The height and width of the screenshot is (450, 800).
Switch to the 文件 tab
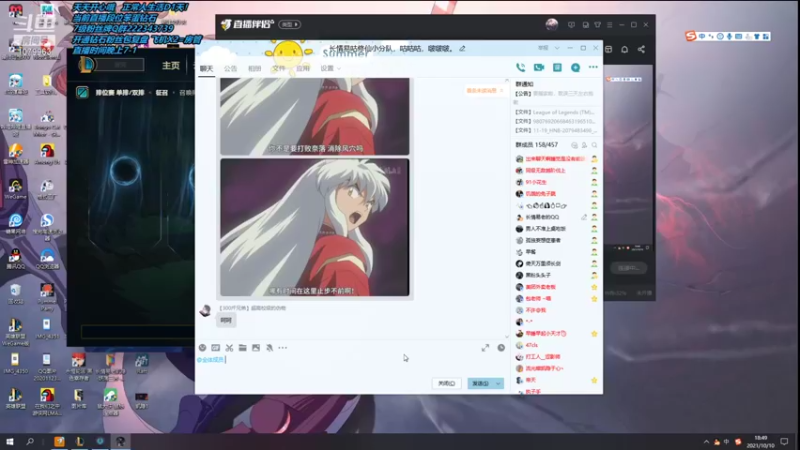(279, 68)
